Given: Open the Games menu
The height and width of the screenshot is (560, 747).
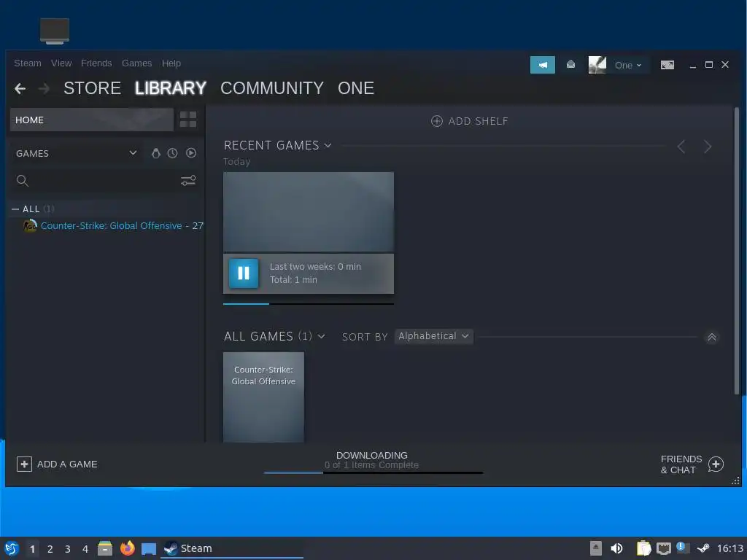Looking at the screenshot, I should (x=136, y=63).
